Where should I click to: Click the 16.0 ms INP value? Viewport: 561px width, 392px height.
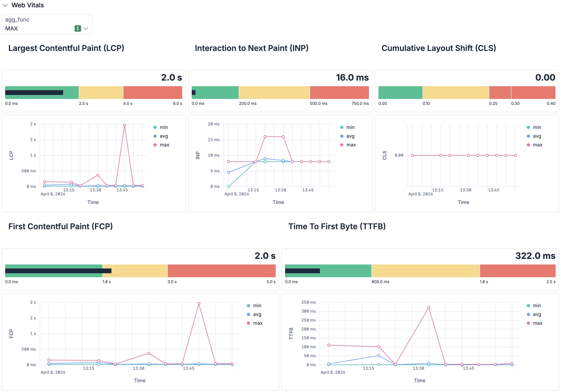tap(352, 77)
